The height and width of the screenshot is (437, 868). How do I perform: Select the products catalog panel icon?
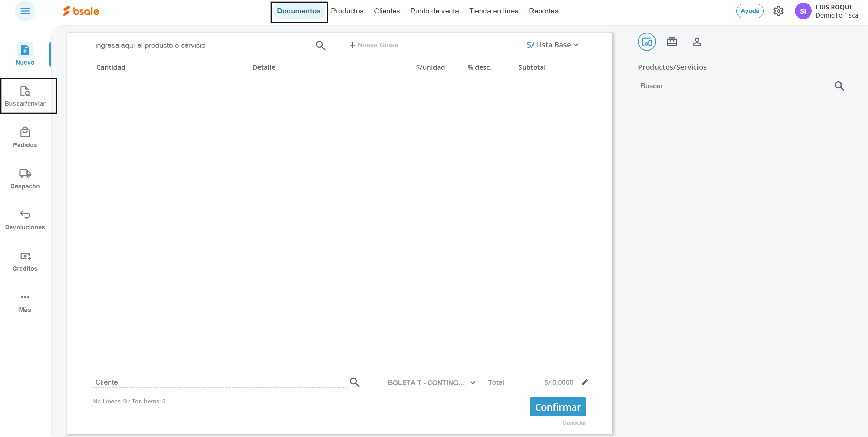pos(647,42)
